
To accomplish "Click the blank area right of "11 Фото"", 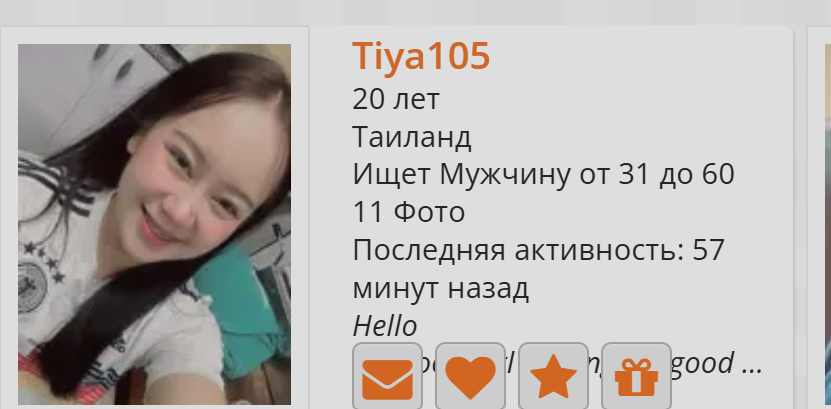I will point(625,212).
